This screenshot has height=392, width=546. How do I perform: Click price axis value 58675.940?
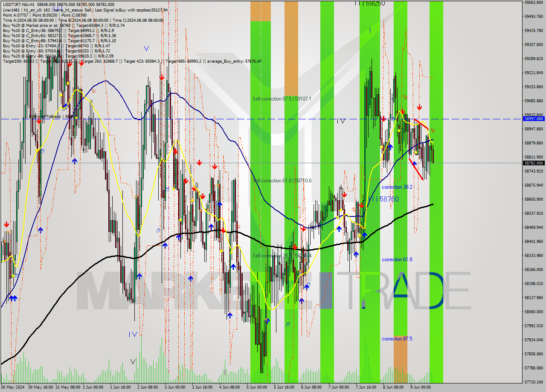click(534, 185)
